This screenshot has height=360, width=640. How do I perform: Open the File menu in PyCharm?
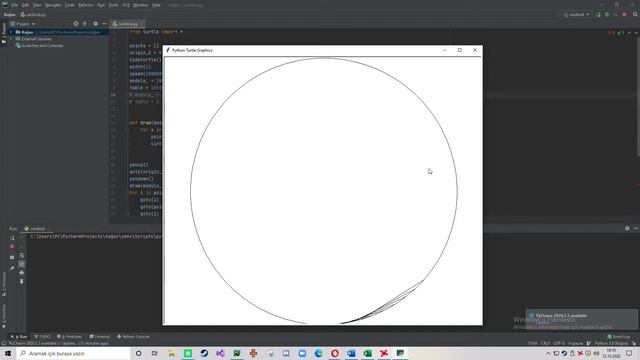click(15, 5)
